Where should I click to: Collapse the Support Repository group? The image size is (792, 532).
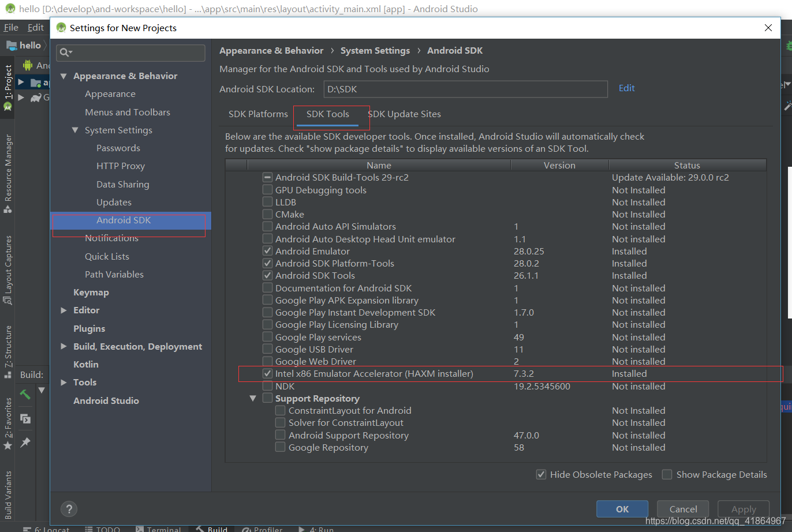253,398
